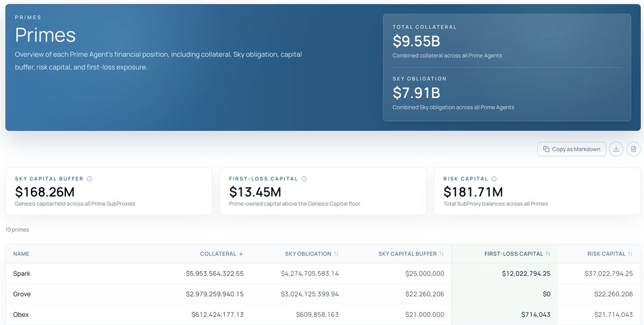
Task: Open the Grove prime row
Action: pos(323,294)
